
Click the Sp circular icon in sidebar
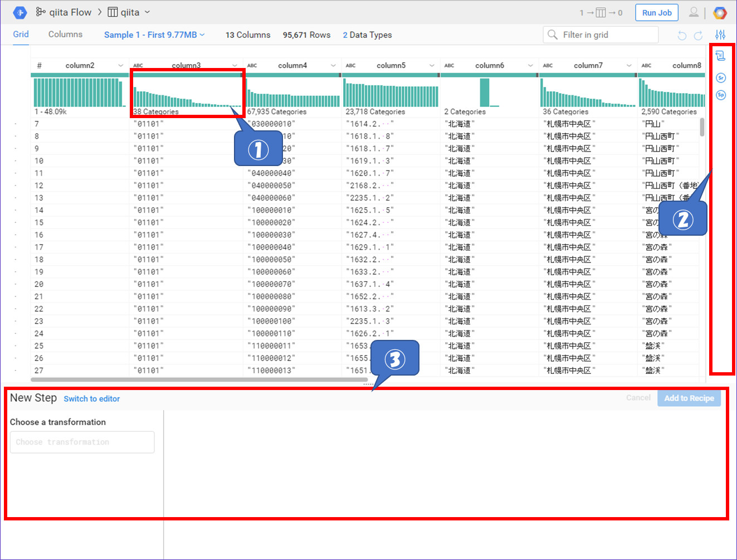(720, 95)
